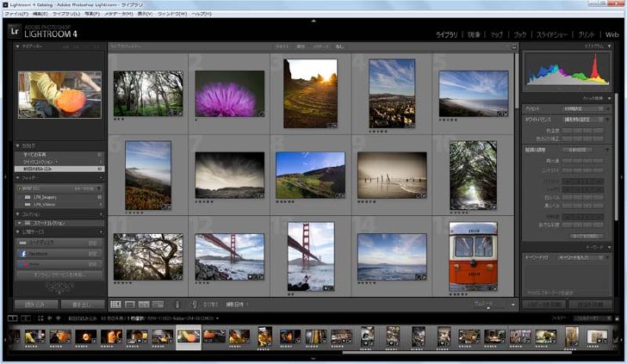Click the Import button
The height and width of the screenshot is (364, 627).
pos(35,305)
